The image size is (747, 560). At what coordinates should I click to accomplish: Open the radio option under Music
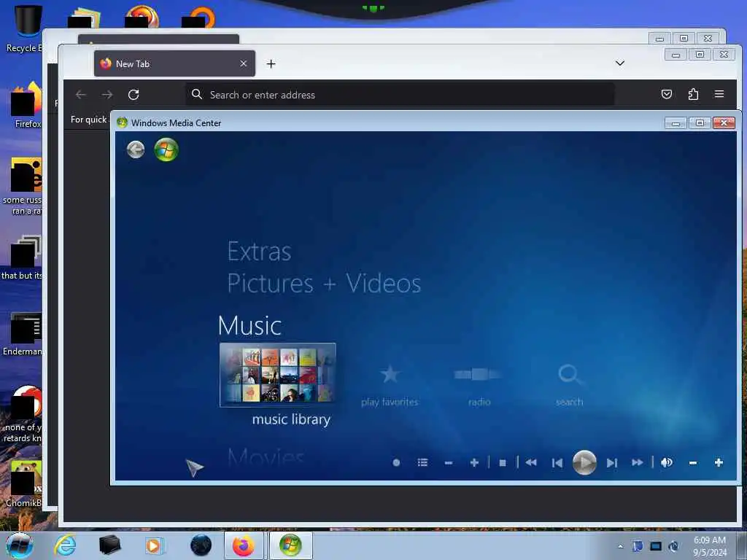pos(479,385)
